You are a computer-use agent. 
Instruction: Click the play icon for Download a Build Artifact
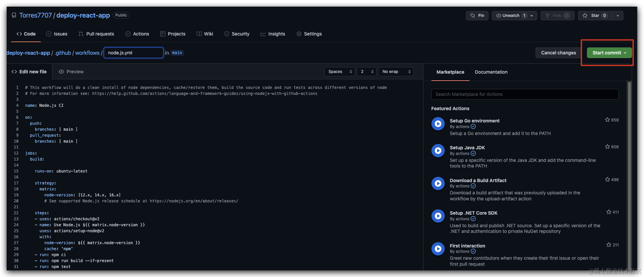click(x=438, y=183)
